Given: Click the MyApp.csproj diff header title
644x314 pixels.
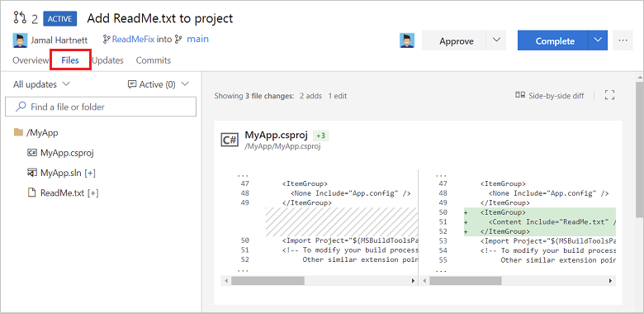Looking at the screenshot, I should 277,136.
